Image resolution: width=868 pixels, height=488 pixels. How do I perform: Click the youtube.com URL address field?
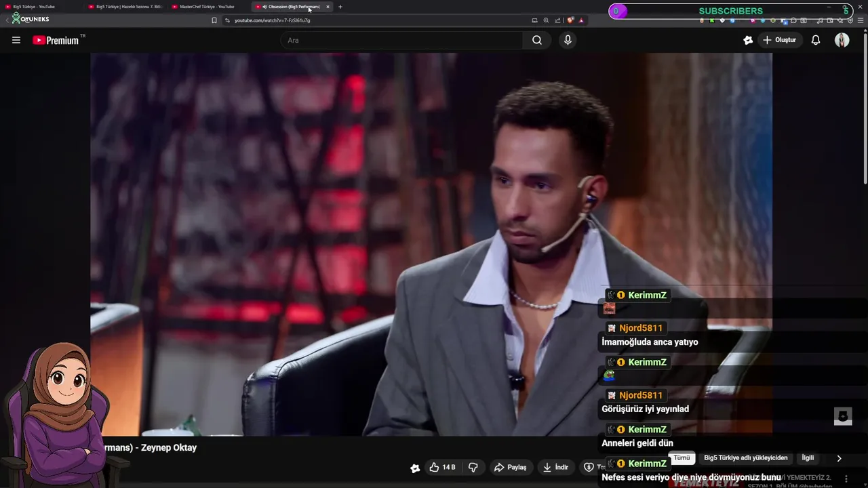coord(272,20)
